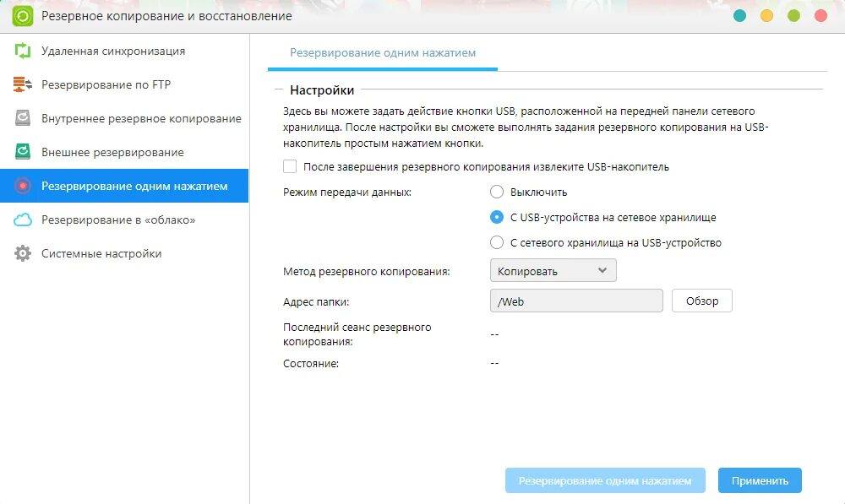Switch to Резервирование одним нажатием tab
The image size is (845, 504).
(x=383, y=53)
